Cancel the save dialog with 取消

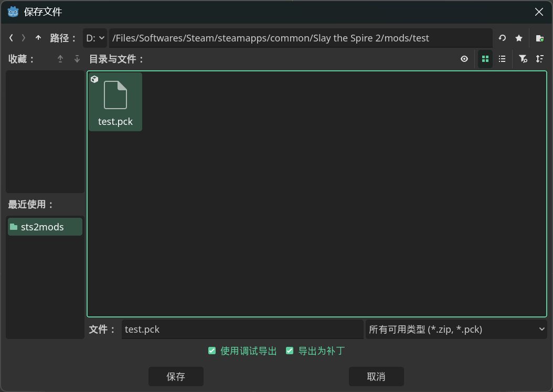point(376,376)
